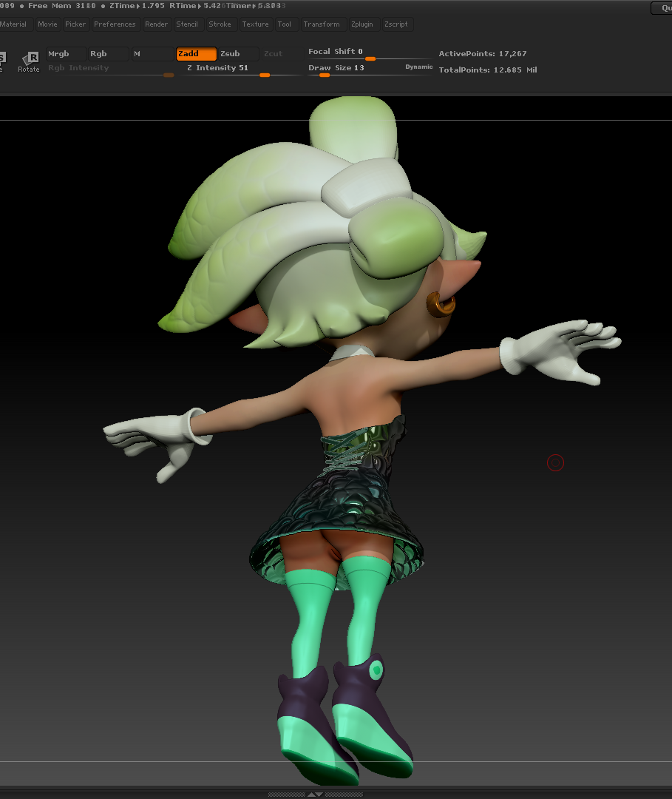Toggle the M material mode button
672x799 pixels.
click(151, 54)
